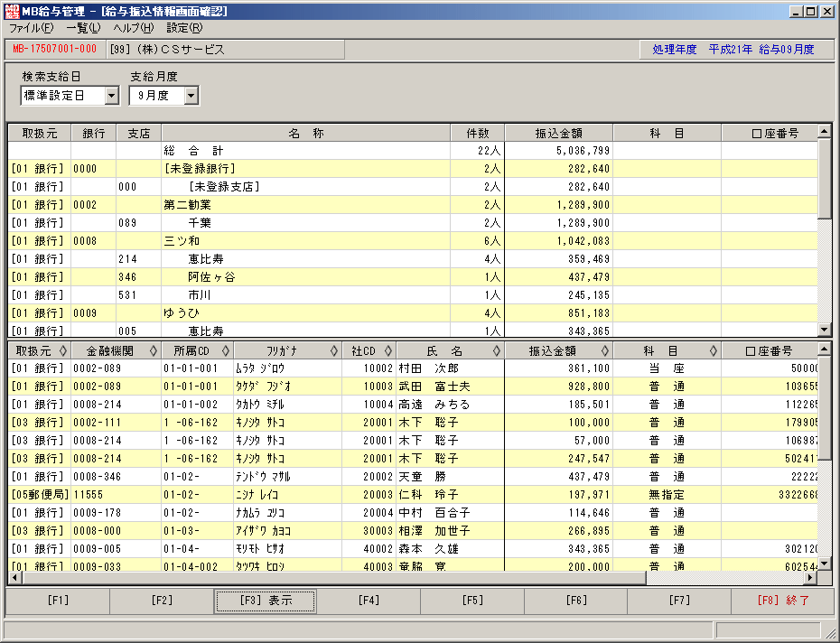
Task: Select employee row 高遠 みちる
Action: click(x=413, y=405)
